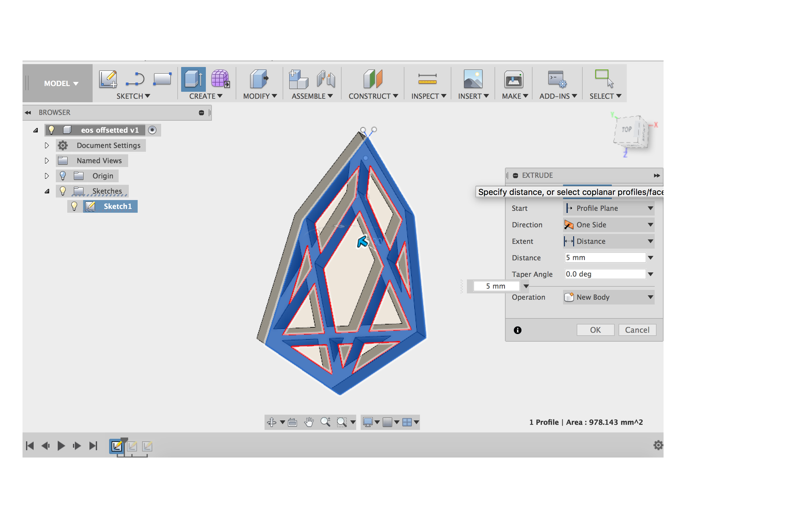Viewport: 812px width, 508px height.
Task: Activate eos offsetted v1 radio button
Action: [x=152, y=130]
